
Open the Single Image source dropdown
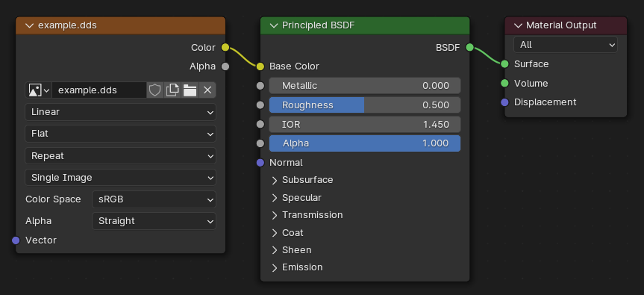tap(120, 178)
